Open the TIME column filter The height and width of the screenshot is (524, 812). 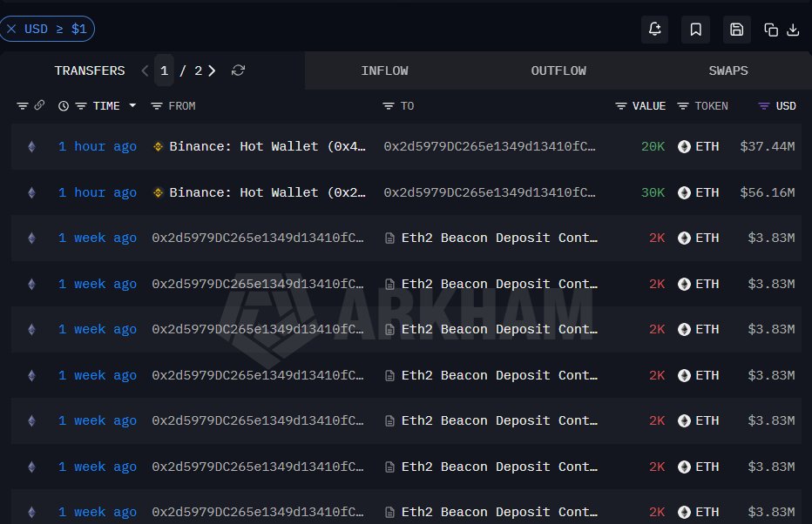click(81, 106)
